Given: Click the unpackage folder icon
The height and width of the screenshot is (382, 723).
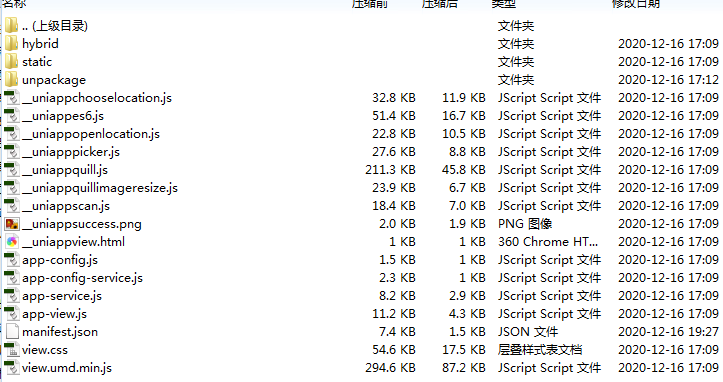Looking at the screenshot, I should (x=11, y=79).
